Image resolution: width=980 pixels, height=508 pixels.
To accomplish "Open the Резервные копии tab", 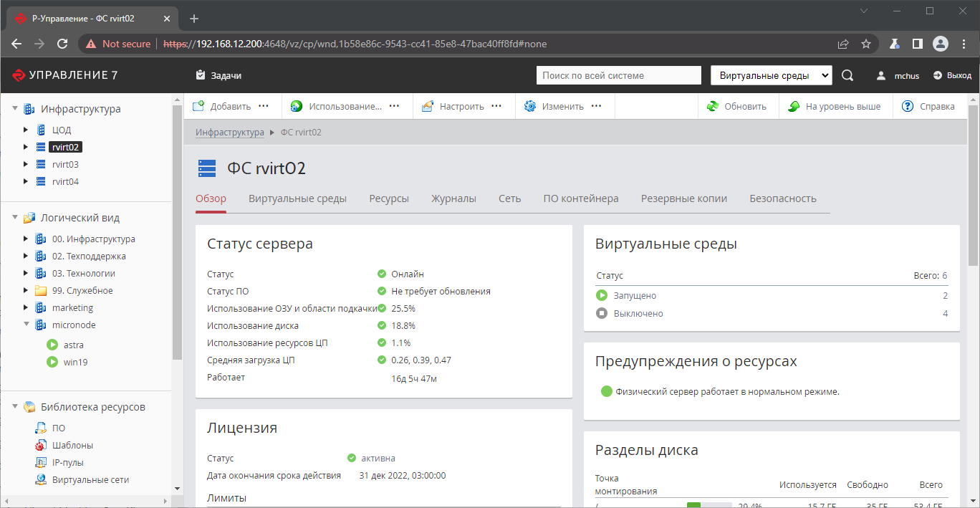I will 683,198.
